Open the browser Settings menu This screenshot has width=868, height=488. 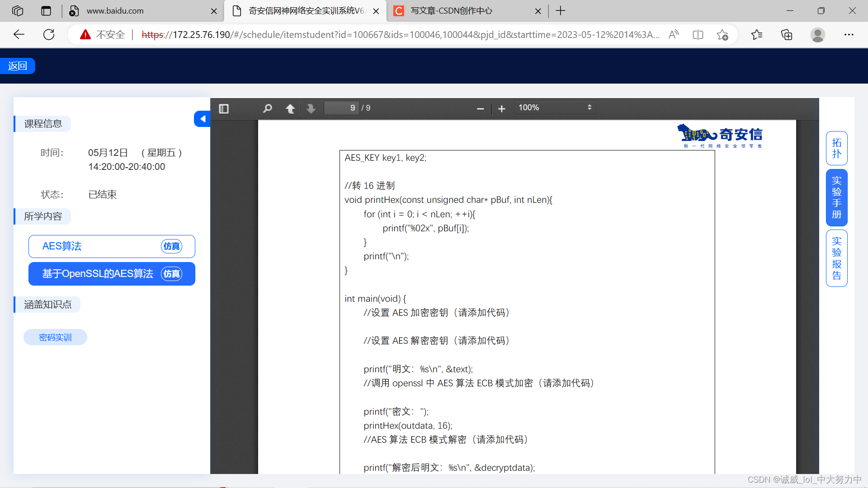[x=849, y=34]
